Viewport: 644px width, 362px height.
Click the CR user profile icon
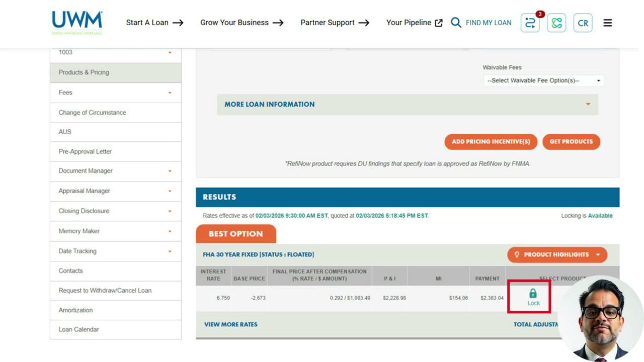[583, 23]
